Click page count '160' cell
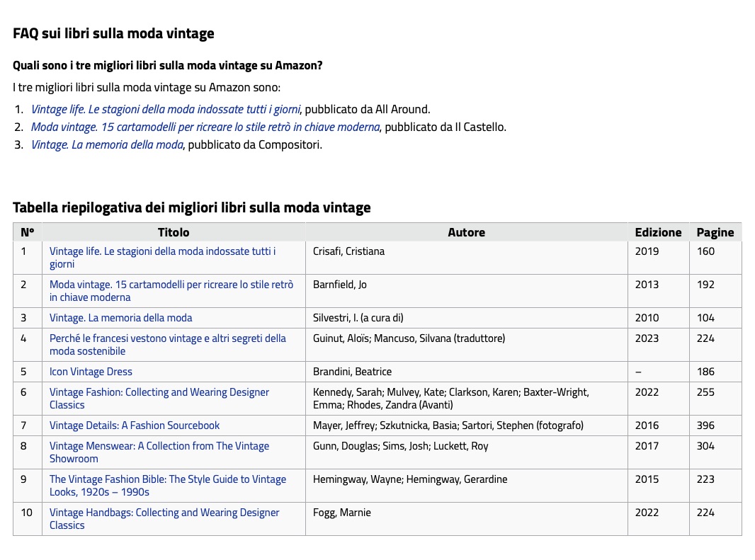Viewport: 755px width, 560px height. (x=715, y=258)
